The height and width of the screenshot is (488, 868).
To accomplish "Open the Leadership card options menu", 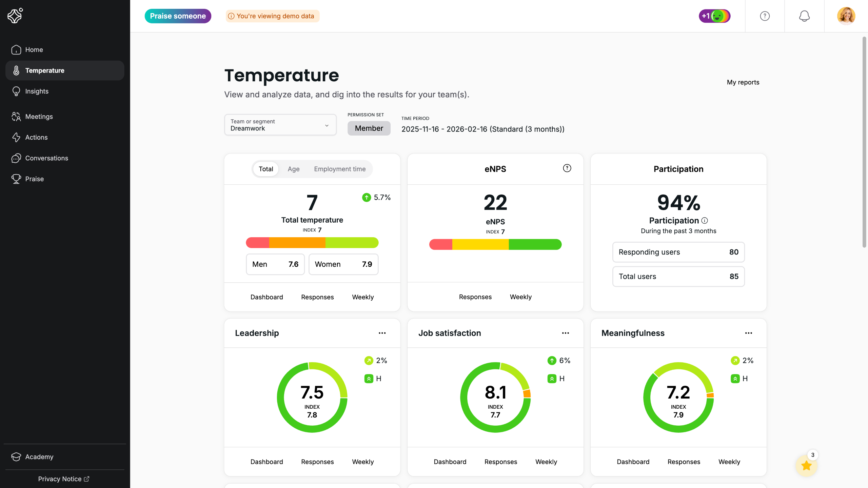I will 382,333.
